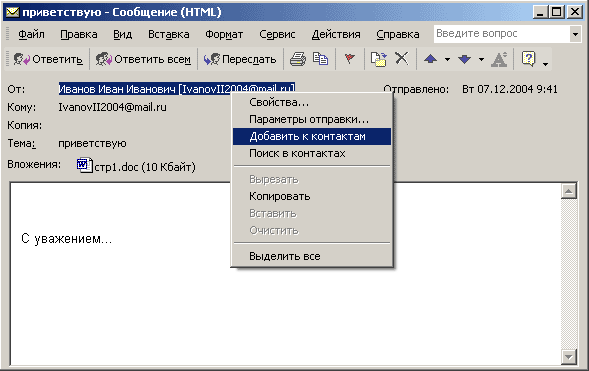Expand the previous item arrow dropdown
589x371 pixels.
pyautogui.click(x=447, y=59)
